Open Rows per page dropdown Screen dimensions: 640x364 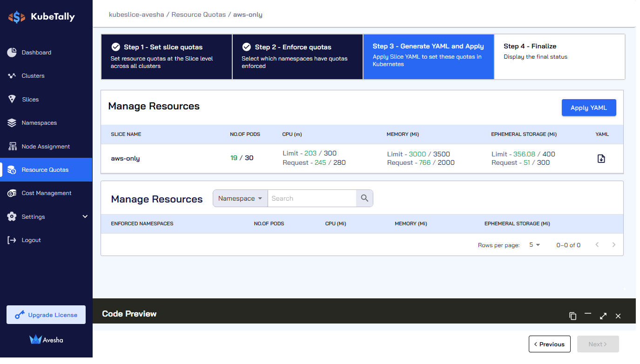coord(534,245)
